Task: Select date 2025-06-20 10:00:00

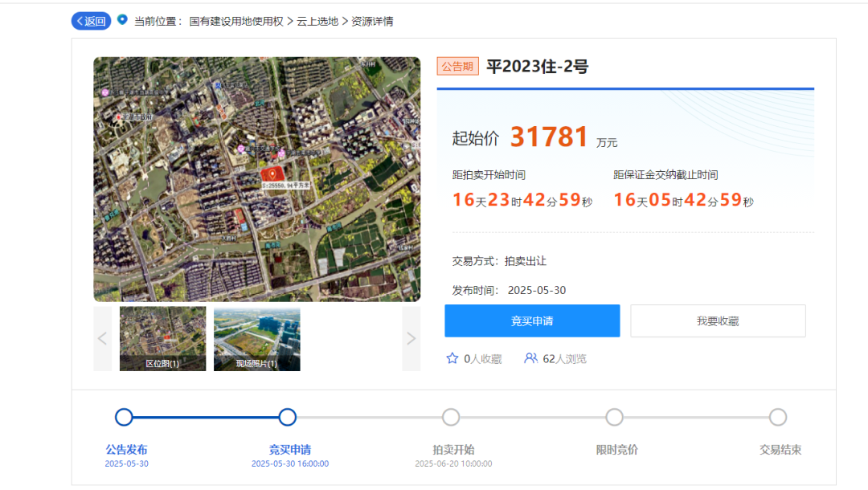Action: click(x=453, y=463)
